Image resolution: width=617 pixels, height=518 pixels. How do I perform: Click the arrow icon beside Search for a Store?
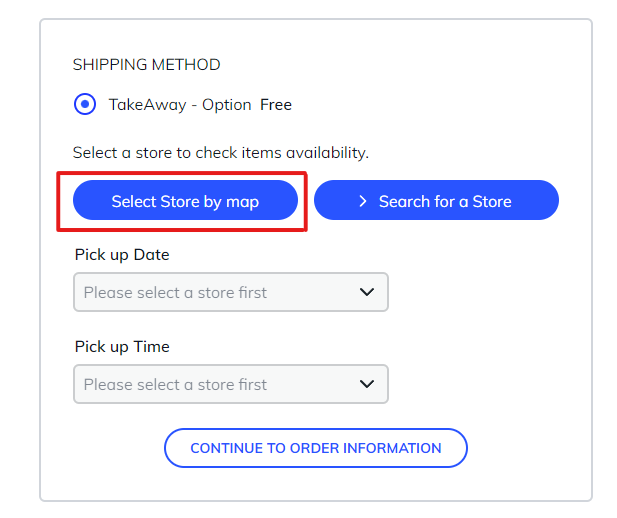[x=363, y=201]
